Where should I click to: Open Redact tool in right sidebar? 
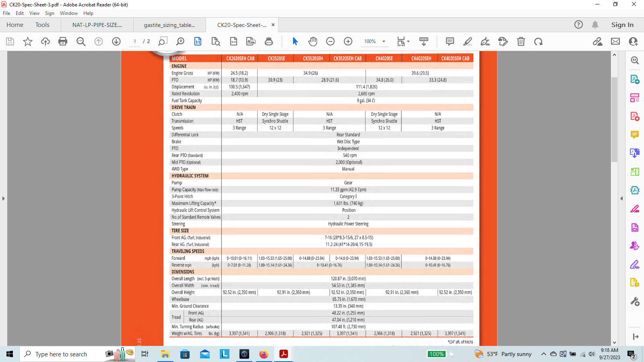pos(635,209)
